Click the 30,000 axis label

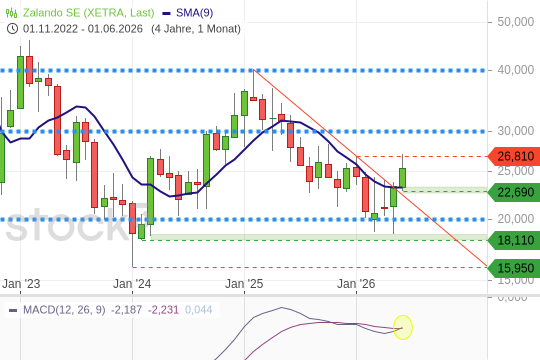[x=516, y=131]
